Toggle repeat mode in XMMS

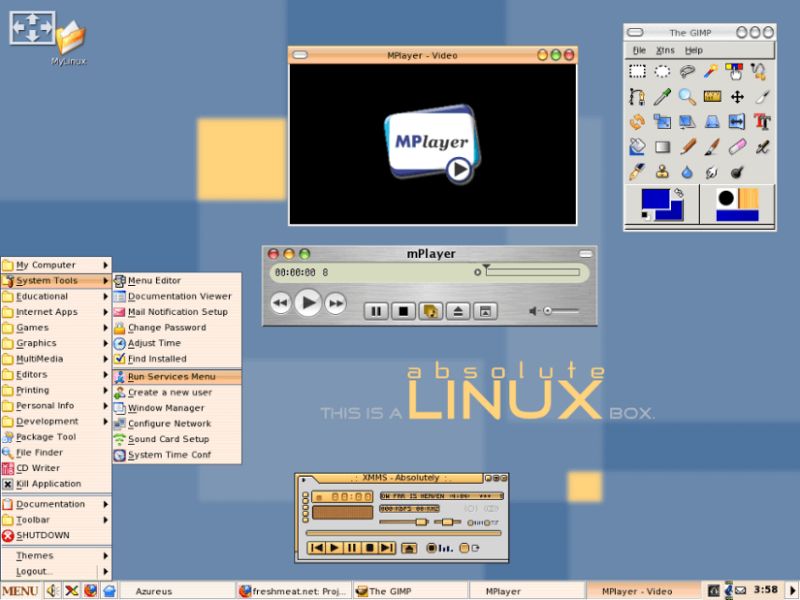(488, 523)
